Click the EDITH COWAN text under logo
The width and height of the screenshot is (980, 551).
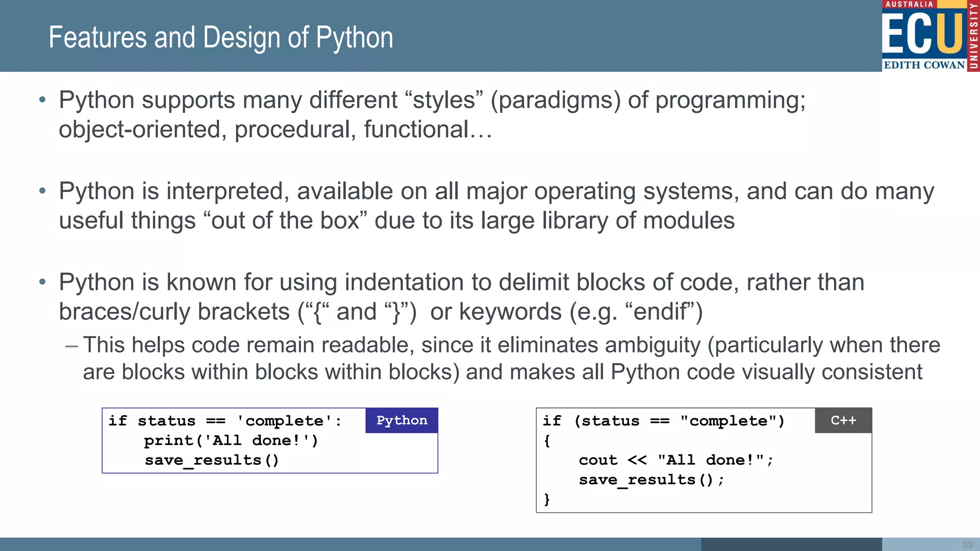924,65
